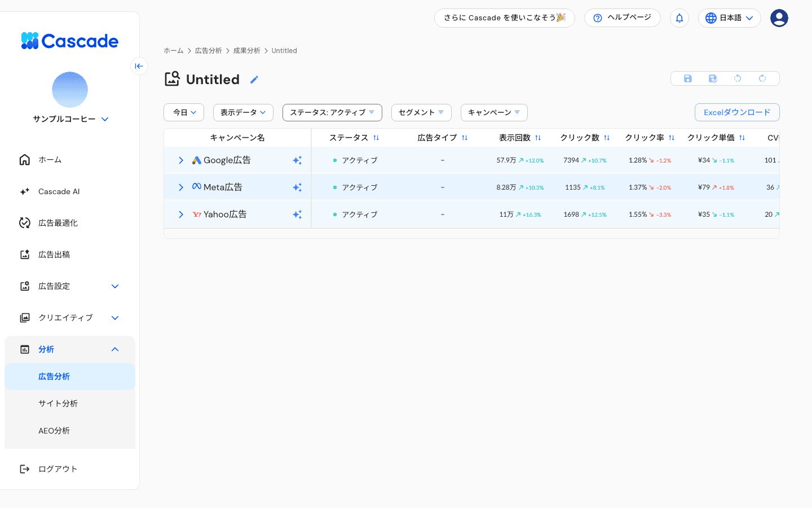Viewport: 812px width, 508px height.
Task: Click the Meta広告 campaign name
Action: 223,187
